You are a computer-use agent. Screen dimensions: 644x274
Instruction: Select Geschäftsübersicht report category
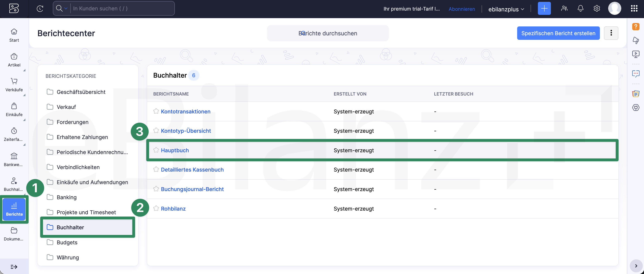coord(87,92)
